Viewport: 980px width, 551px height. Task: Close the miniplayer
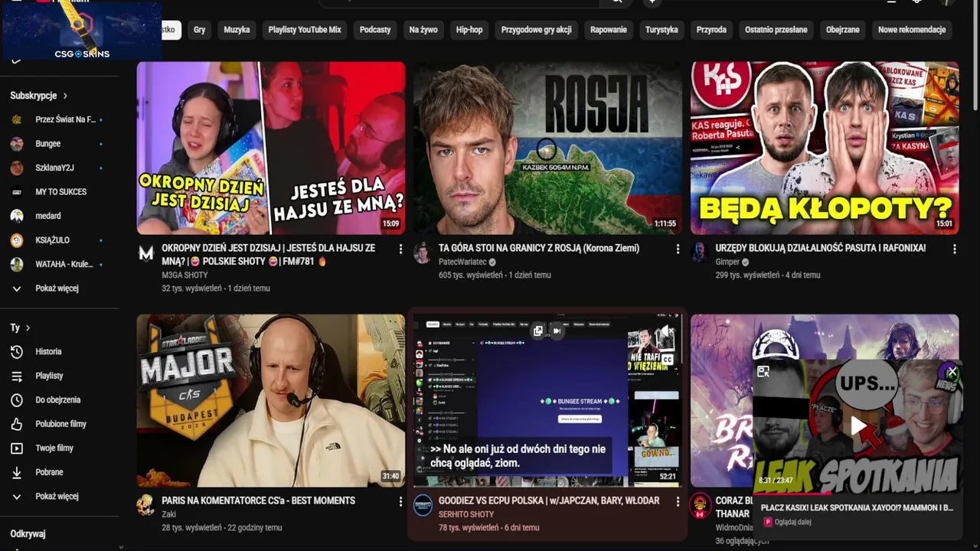click(x=952, y=372)
